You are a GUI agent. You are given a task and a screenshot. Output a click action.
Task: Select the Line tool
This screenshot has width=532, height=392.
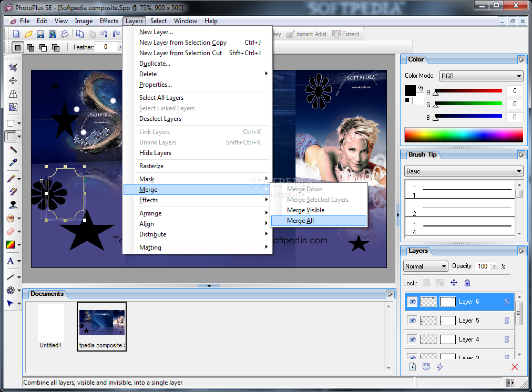click(11, 277)
